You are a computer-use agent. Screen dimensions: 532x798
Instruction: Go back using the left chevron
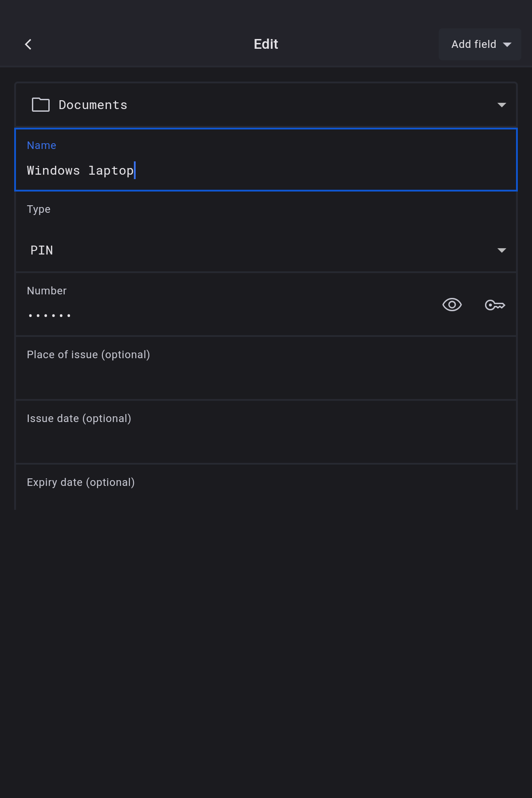(28, 44)
